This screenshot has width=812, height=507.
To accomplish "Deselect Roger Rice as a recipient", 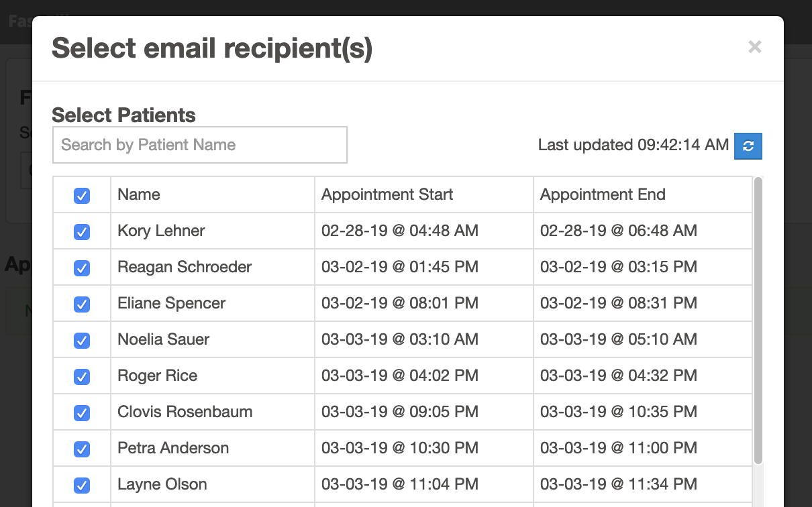I will [x=82, y=376].
